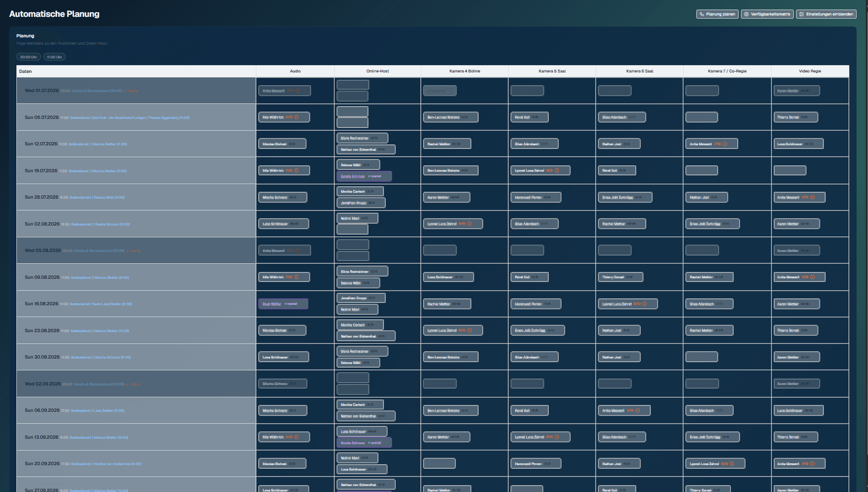Click warning icon on Kamera 6 chip, Sun 16.08.2026
The width and height of the screenshot is (868, 492).
[644, 304]
